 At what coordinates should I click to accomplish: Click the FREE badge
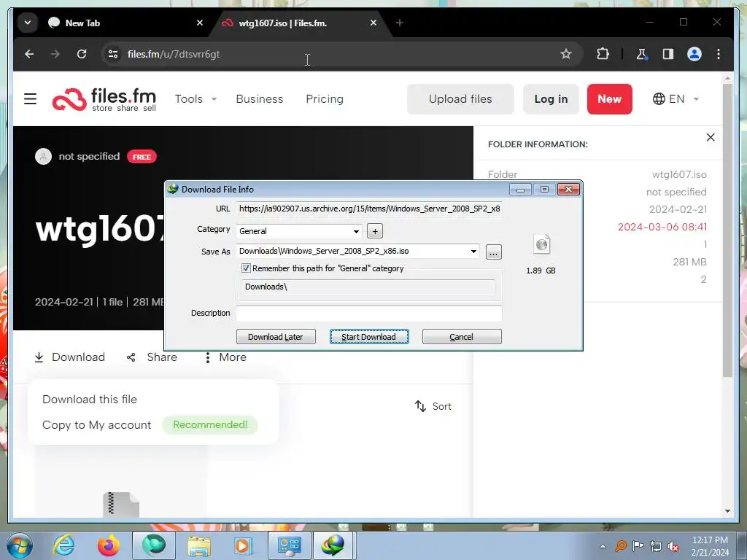(142, 157)
